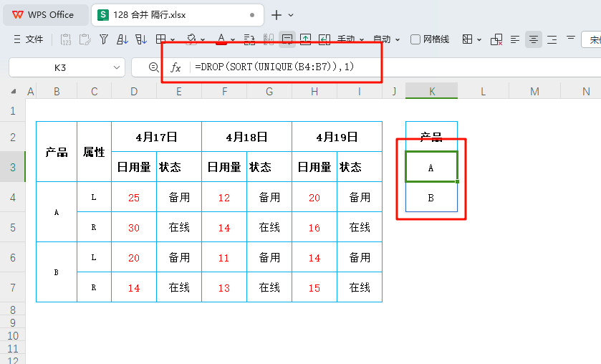Select the 属性 header cell
This screenshot has width=601, height=364.
coord(95,152)
